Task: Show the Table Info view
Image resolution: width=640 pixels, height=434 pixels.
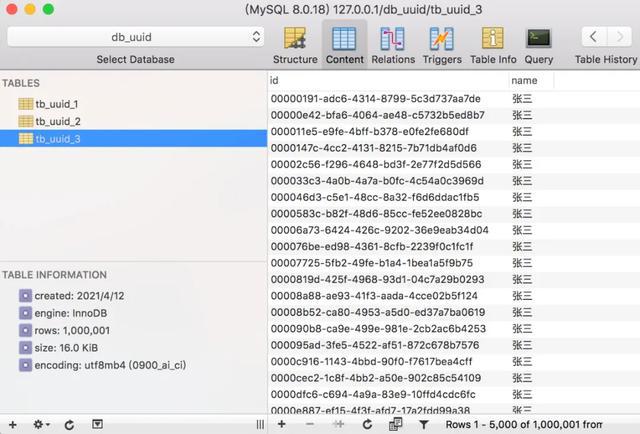Action: 492,45
